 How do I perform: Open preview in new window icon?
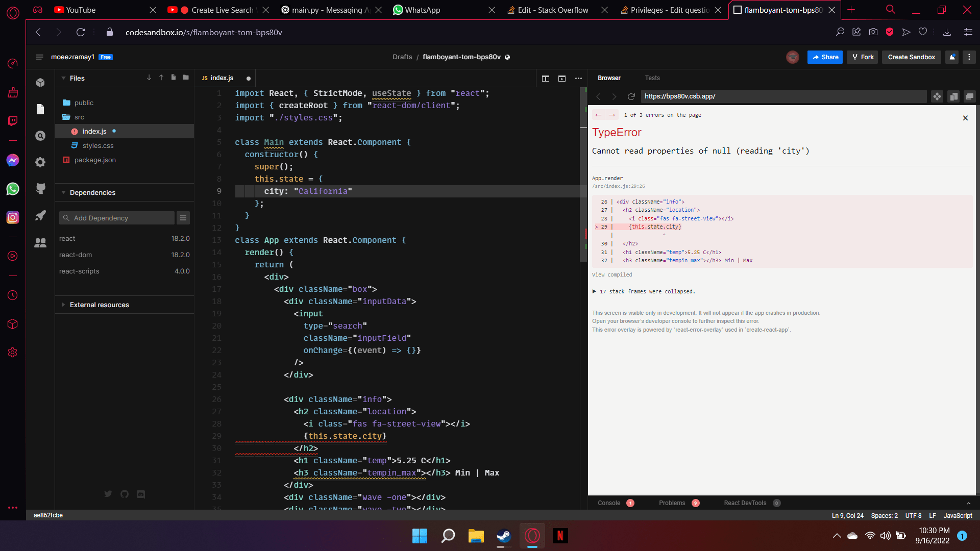pos(969,96)
